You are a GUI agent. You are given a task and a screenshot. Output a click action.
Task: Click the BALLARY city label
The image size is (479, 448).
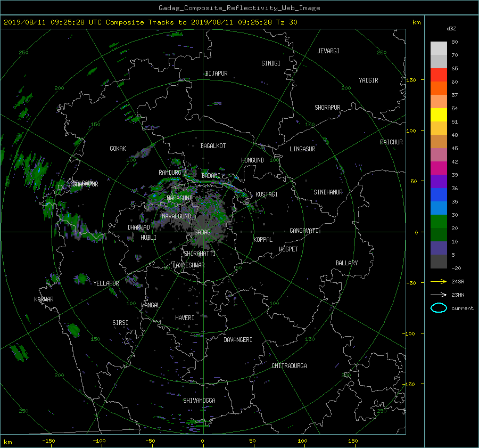(346, 263)
